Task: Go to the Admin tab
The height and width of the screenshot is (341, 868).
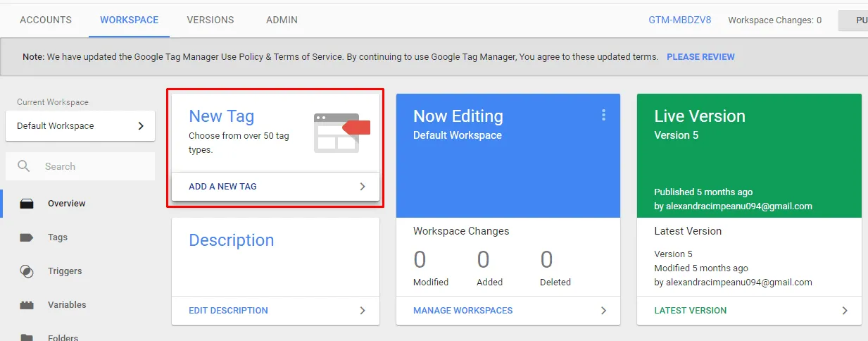Action: point(282,20)
